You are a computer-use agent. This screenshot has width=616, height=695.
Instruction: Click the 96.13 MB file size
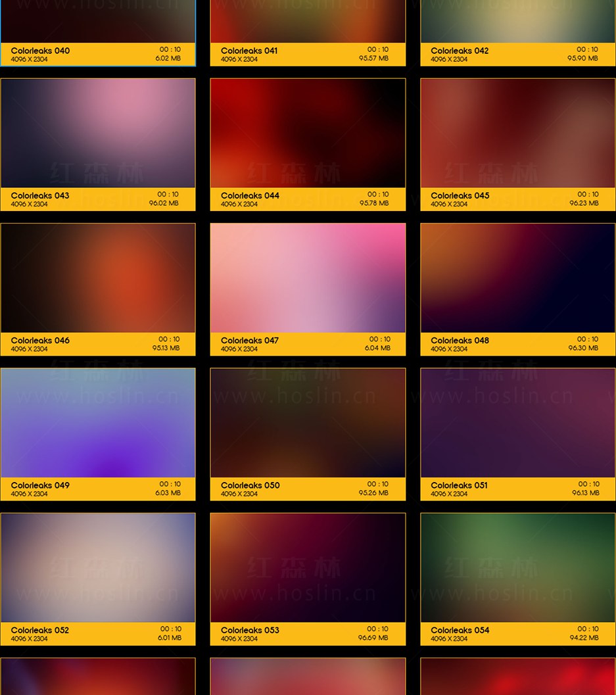click(x=585, y=493)
